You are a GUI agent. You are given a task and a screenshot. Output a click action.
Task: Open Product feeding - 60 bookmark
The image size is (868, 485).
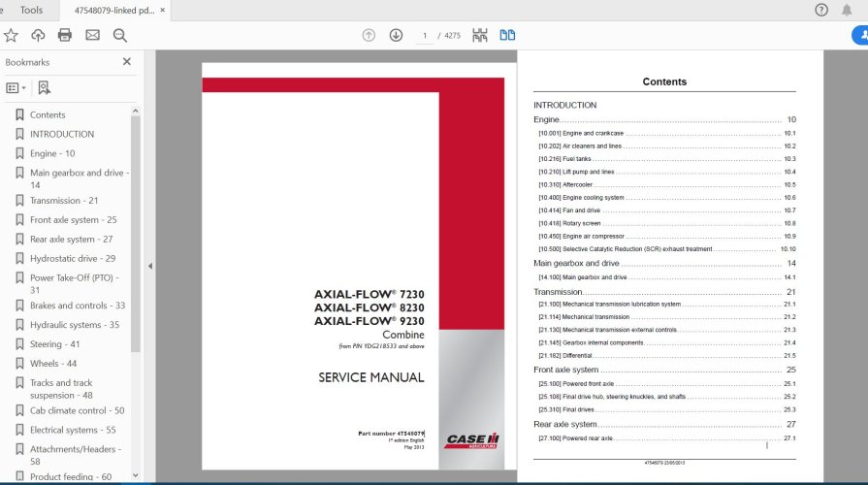point(71,476)
